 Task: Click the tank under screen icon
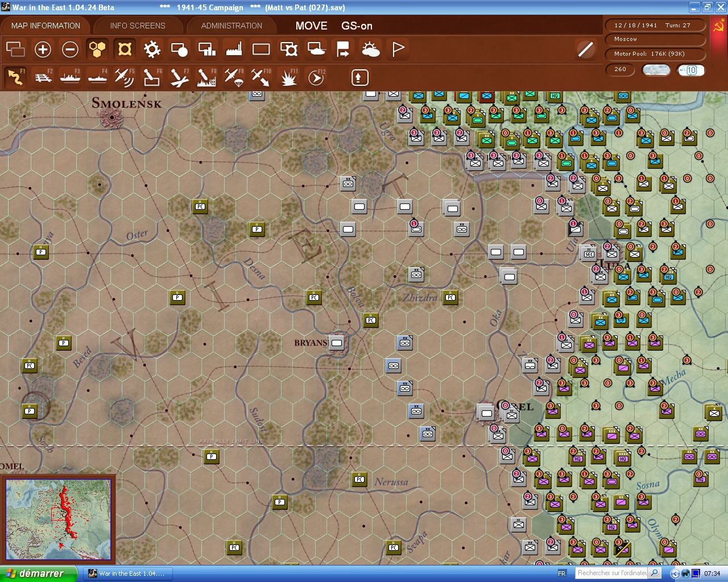pos(316,49)
